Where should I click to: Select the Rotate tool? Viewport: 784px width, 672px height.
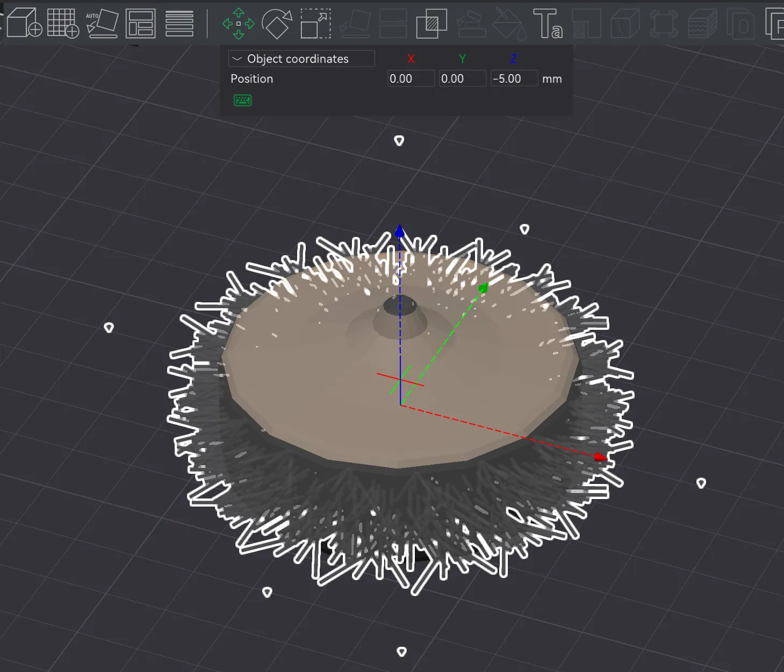click(x=277, y=24)
